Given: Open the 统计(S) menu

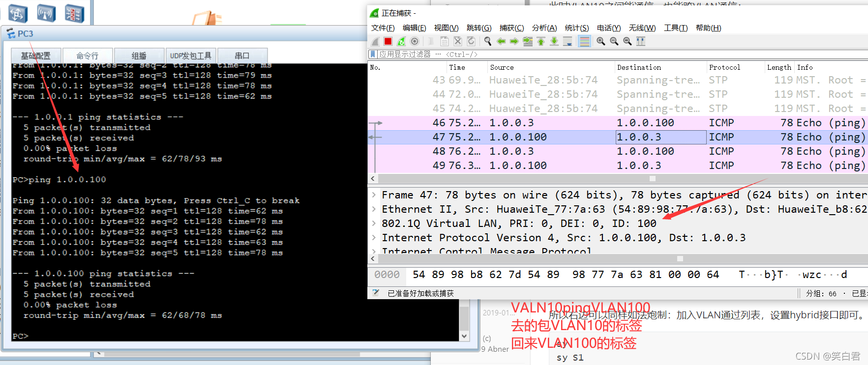Looking at the screenshot, I should click(x=577, y=28).
